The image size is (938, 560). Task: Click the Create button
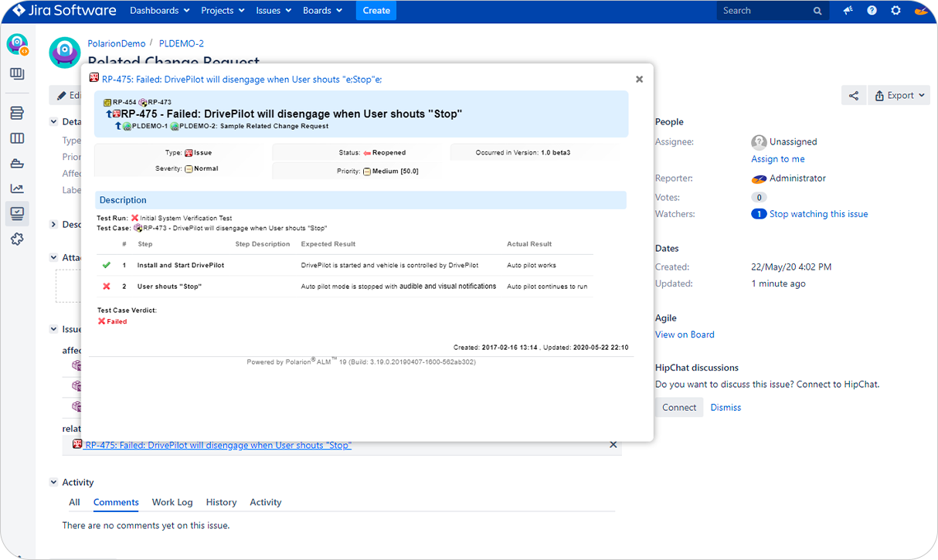pos(376,11)
